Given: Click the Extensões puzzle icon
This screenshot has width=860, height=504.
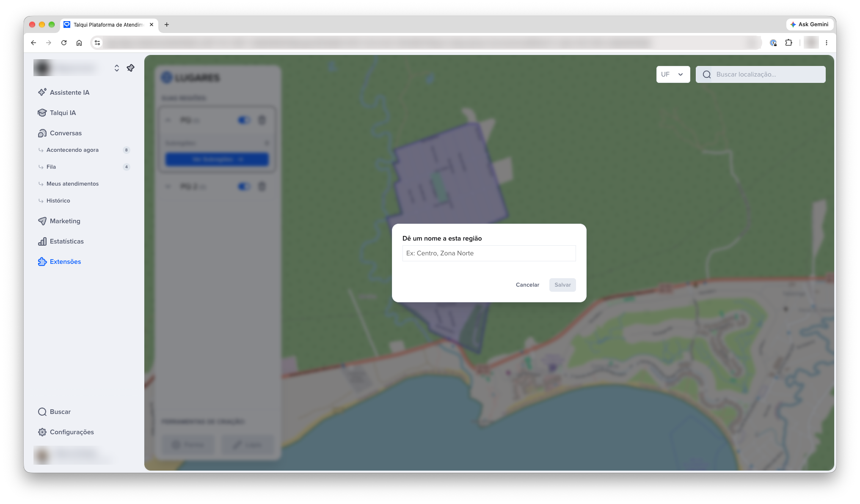Looking at the screenshot, I should [42, 261].
